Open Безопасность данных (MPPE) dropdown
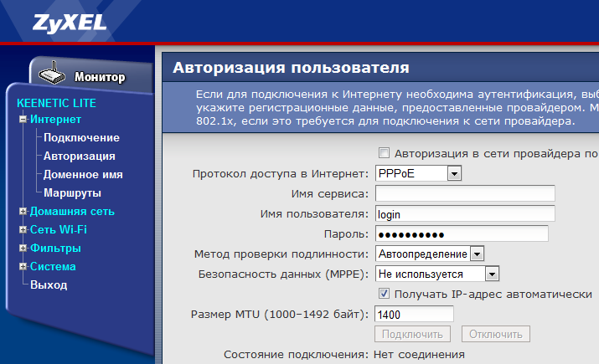 point(492,274)
